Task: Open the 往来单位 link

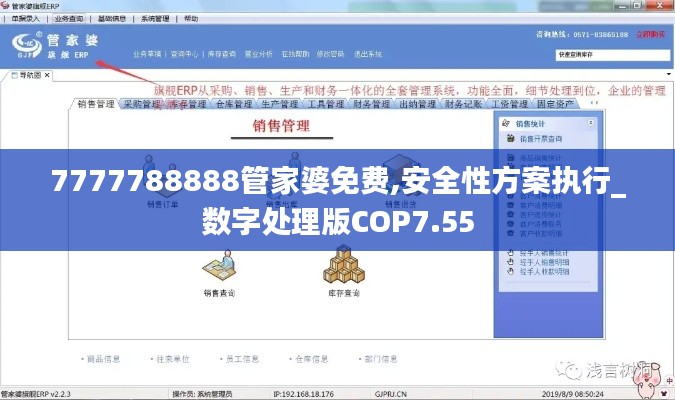Action: (173, 359)
